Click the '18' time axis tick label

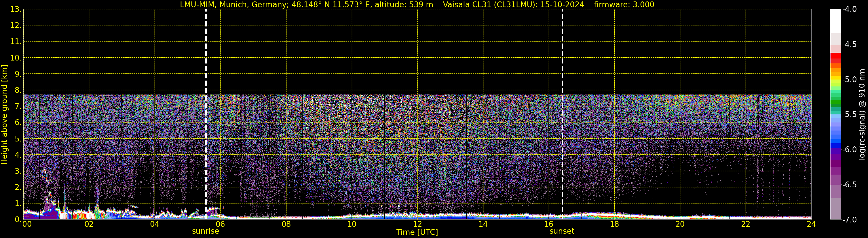click(x=614, y=224)
